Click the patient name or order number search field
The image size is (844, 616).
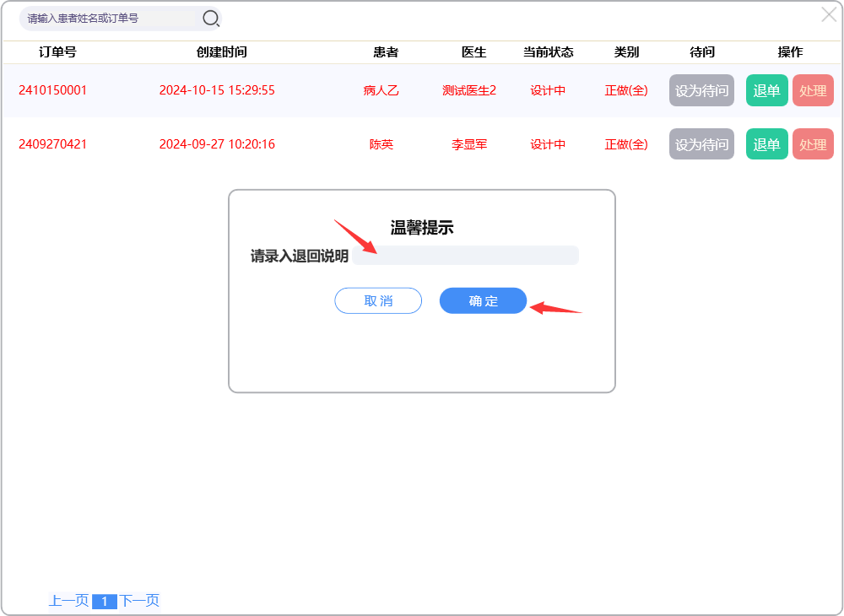[110, 18]
